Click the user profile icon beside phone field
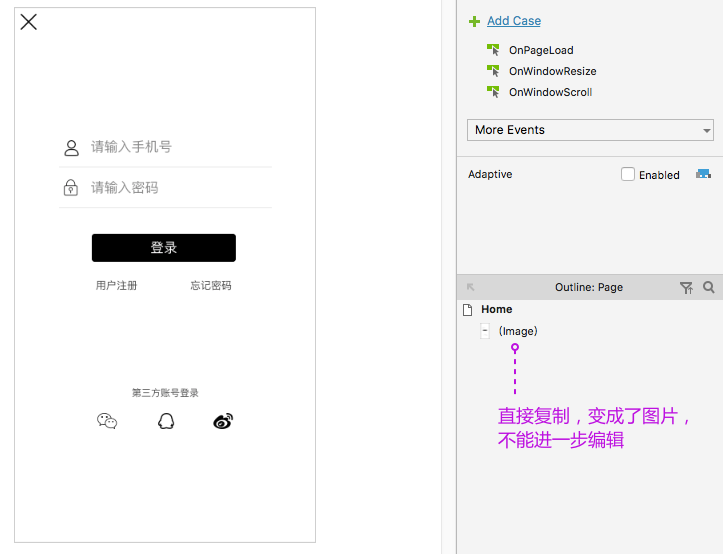Viewport: 723px width, 554px height. click(71, 148)
